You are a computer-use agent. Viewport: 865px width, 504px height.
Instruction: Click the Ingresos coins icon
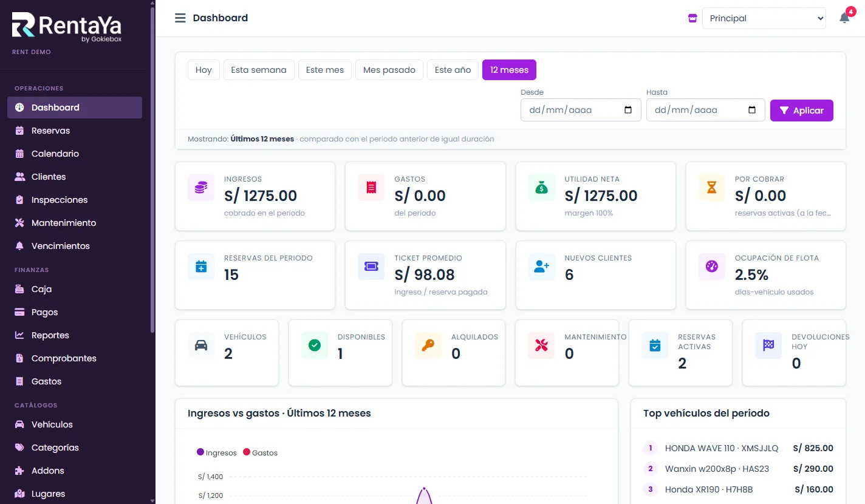tap(201, 188)
